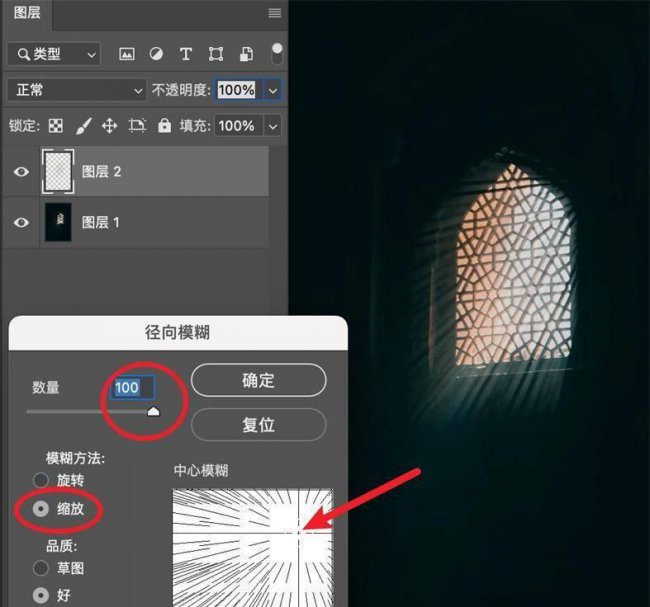This screenshot has height=607, width=650.
Task: Click the 数量 value field
Action: click(133, 388)
